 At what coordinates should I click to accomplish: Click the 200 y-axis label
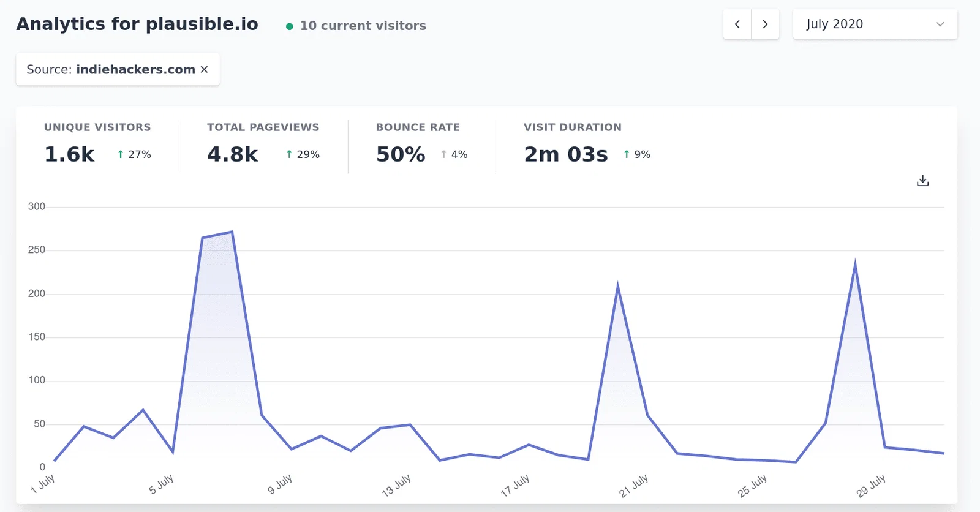pyautogui.click(x=37, y=293)
